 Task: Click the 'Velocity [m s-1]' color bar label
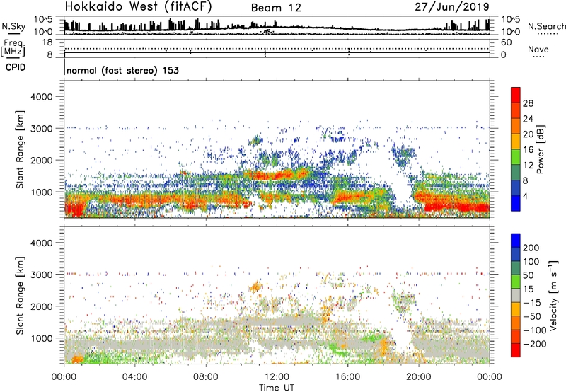click(x=553, y=295)
